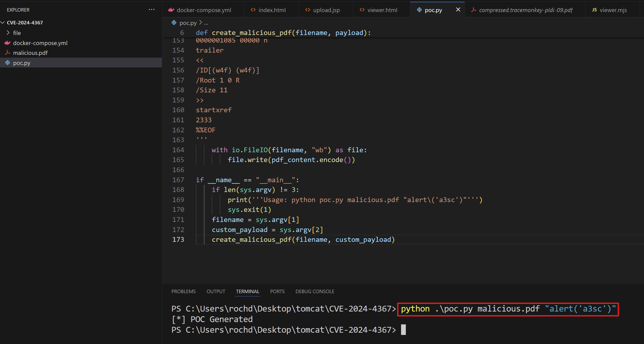644x344 pixels.
Task: Click the PDF icon on compressed.tracemonkey tab
Action: [x=474, y=10]
